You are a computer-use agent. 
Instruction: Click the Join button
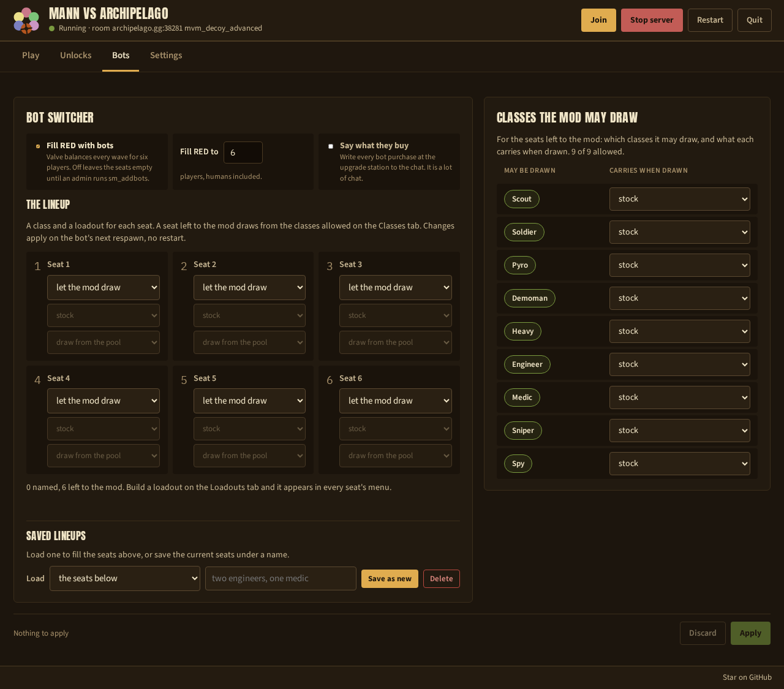(598, 20)
